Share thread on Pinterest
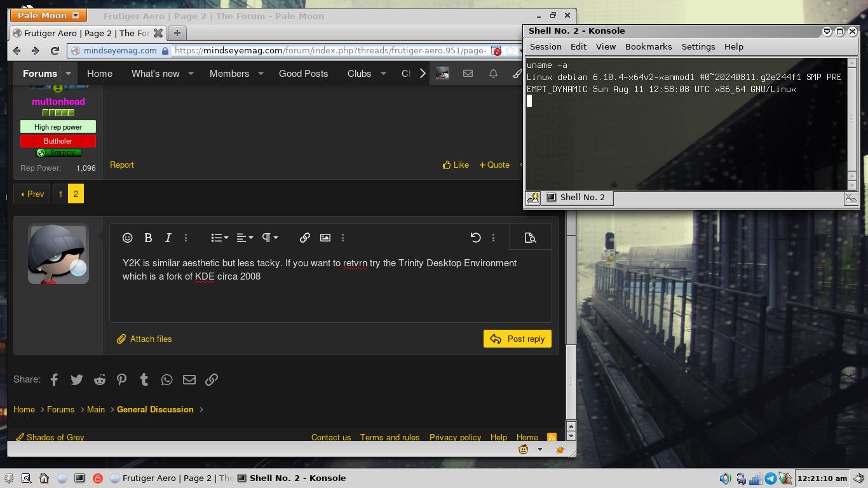 (x=121, y=379)
